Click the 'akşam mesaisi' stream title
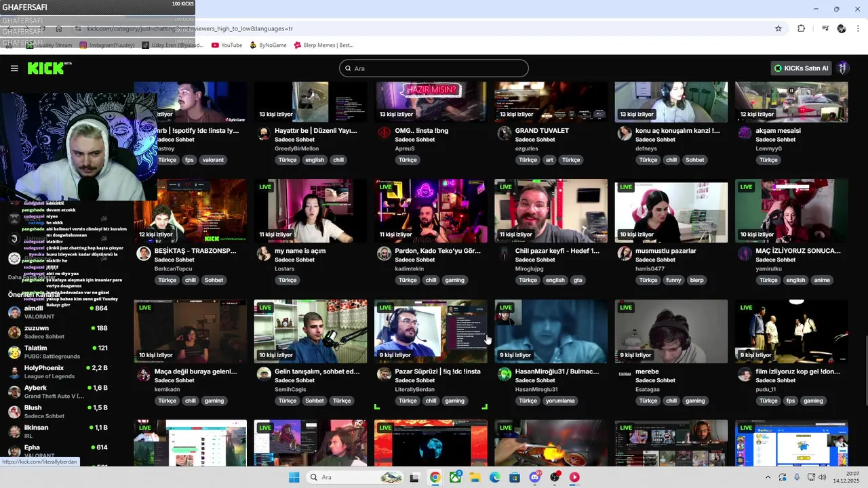Screen dimensions: 868x488 pyautogui.click(x=778, y=131)
